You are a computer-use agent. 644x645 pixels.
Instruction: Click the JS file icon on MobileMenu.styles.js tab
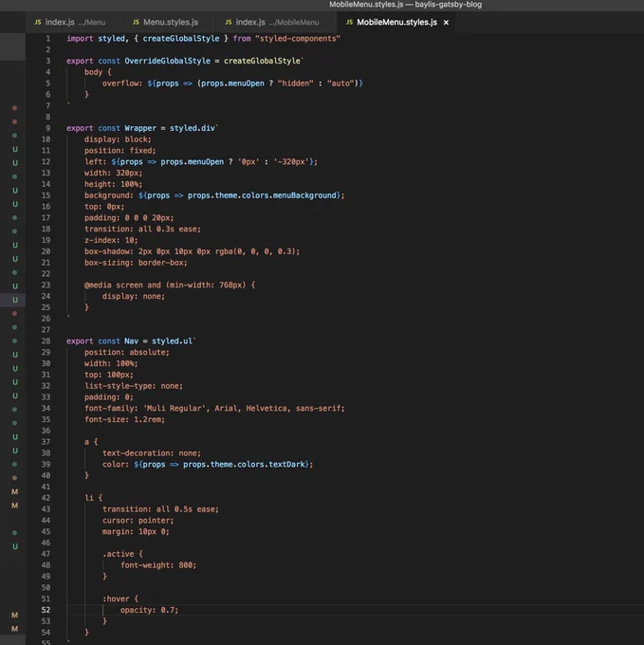349,22
